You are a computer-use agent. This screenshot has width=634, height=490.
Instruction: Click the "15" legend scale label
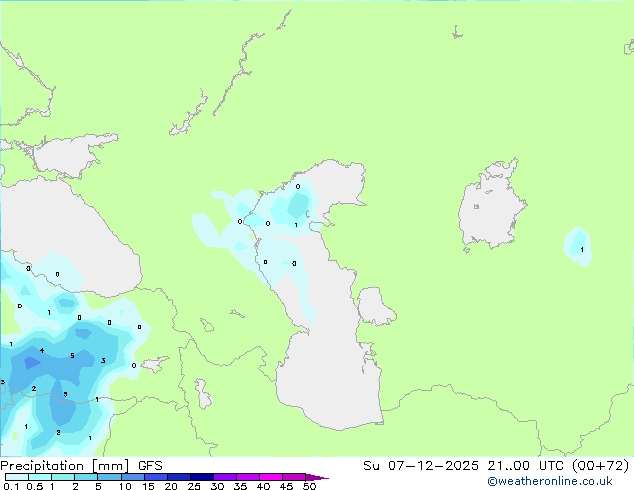(x=148, y=486)
